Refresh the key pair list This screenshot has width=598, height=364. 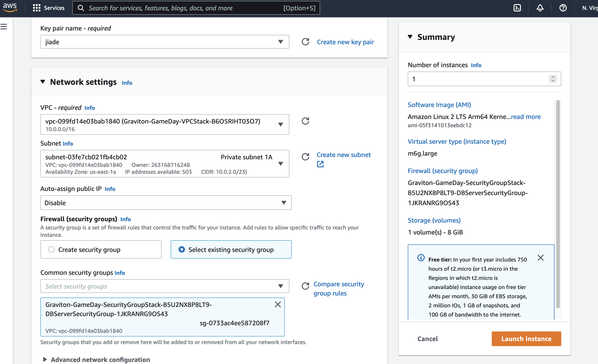coord(305,42)
